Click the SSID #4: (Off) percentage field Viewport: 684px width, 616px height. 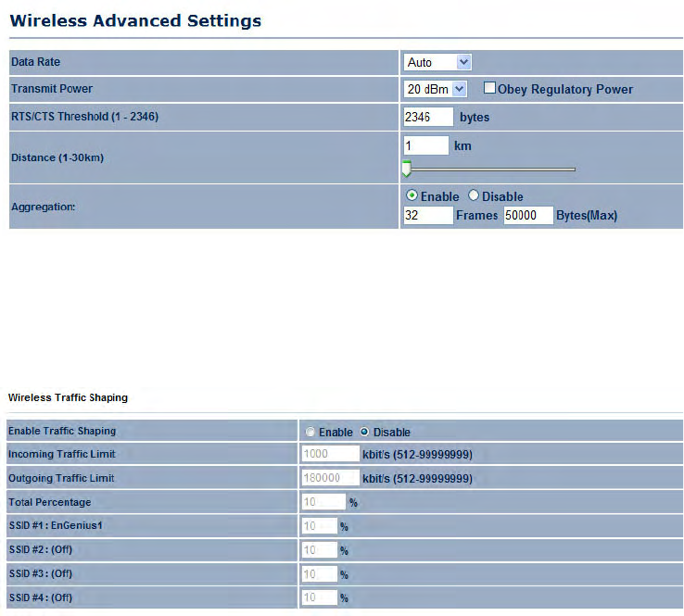[x=320, y=597]
